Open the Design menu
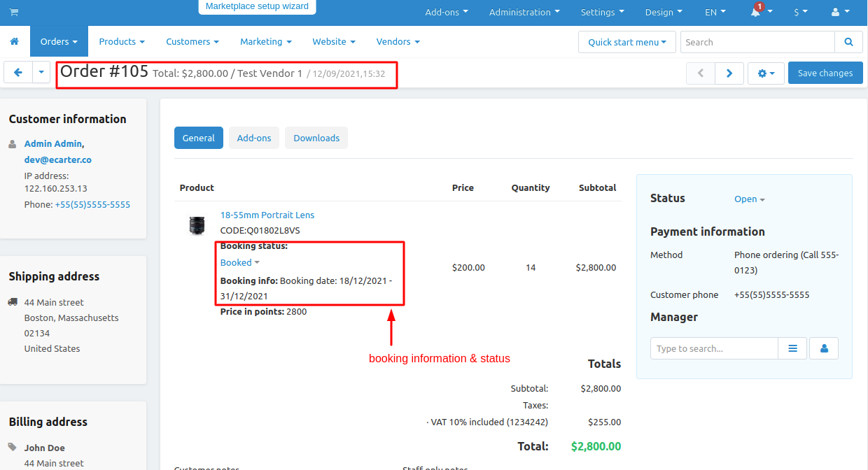Screen dimensions: 868x470 pyautogui.click(x=664, y=13)
